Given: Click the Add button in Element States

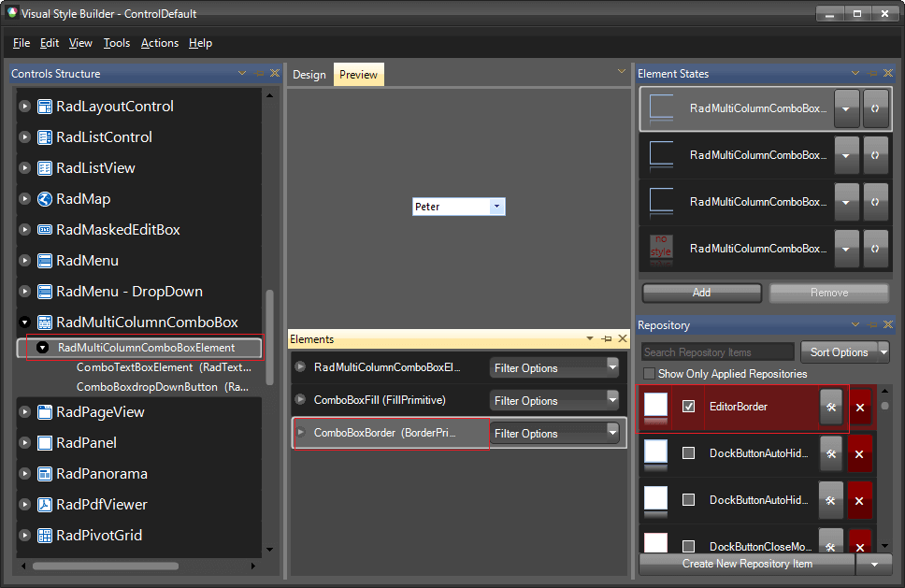Looking at the screenshot, I should pos(702,293).
